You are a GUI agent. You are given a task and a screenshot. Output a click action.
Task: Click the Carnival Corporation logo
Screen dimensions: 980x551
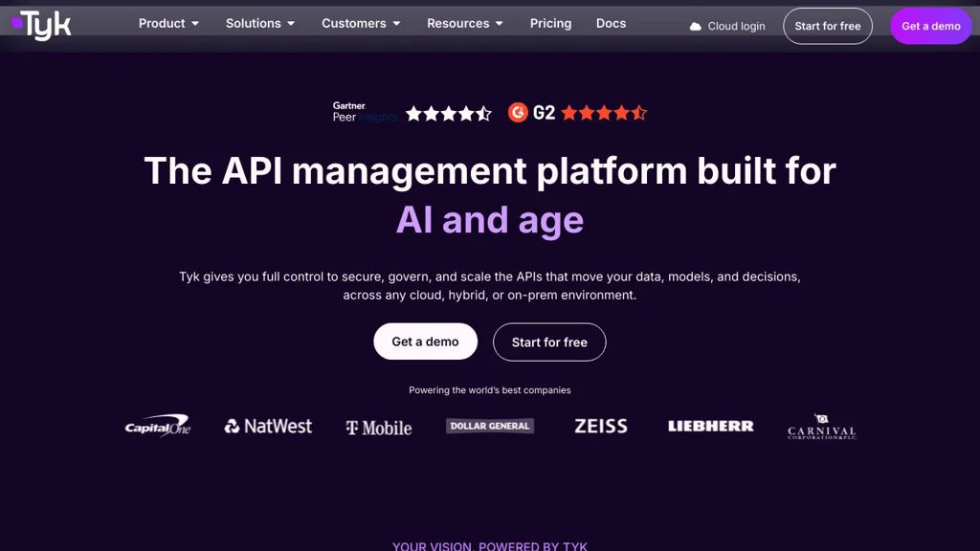tap(821, 427)
